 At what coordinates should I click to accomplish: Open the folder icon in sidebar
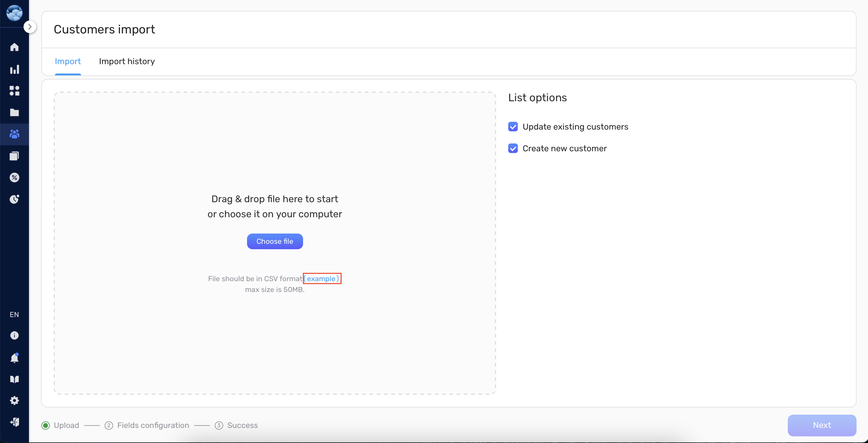[14, 112]
